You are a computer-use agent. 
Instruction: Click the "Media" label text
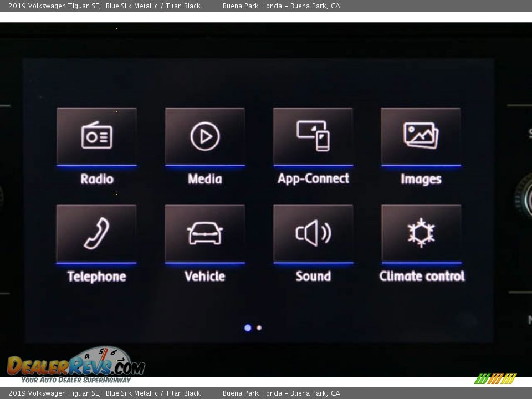(x=205, y=179)
